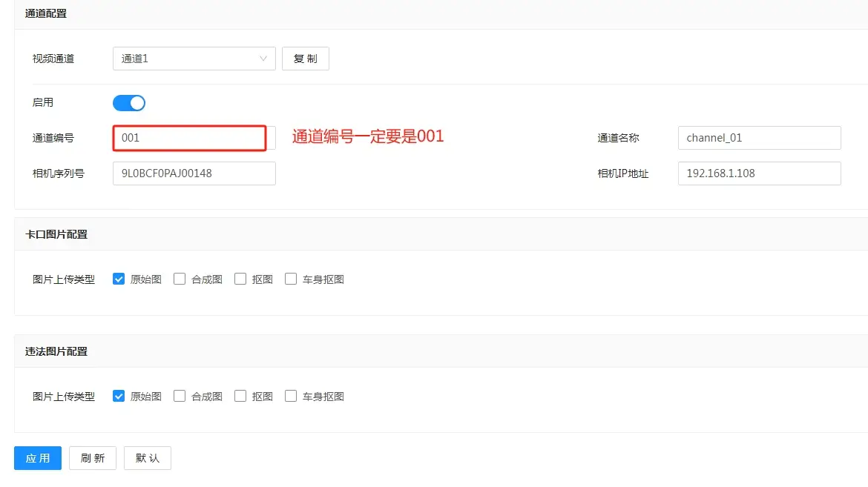868x487 pixels.
Task: Toggle the 启用 switch off
Action: [129, 102]
